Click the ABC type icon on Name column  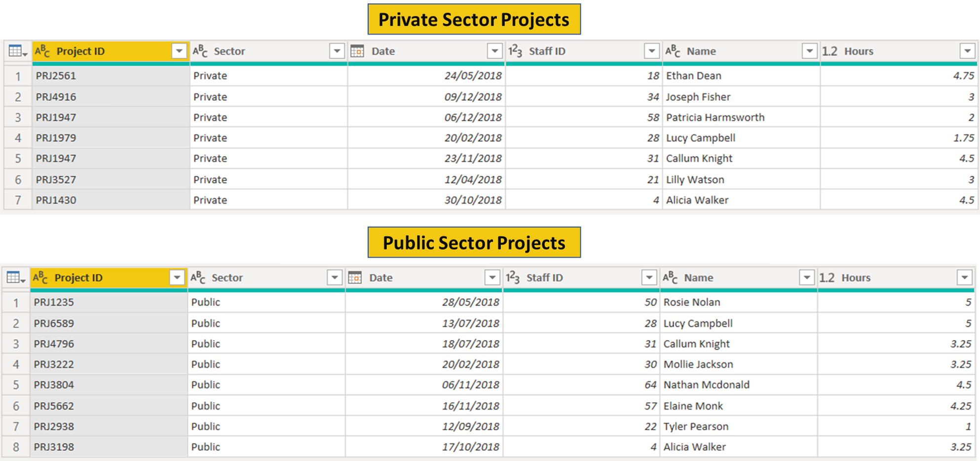tap(672, 51)
